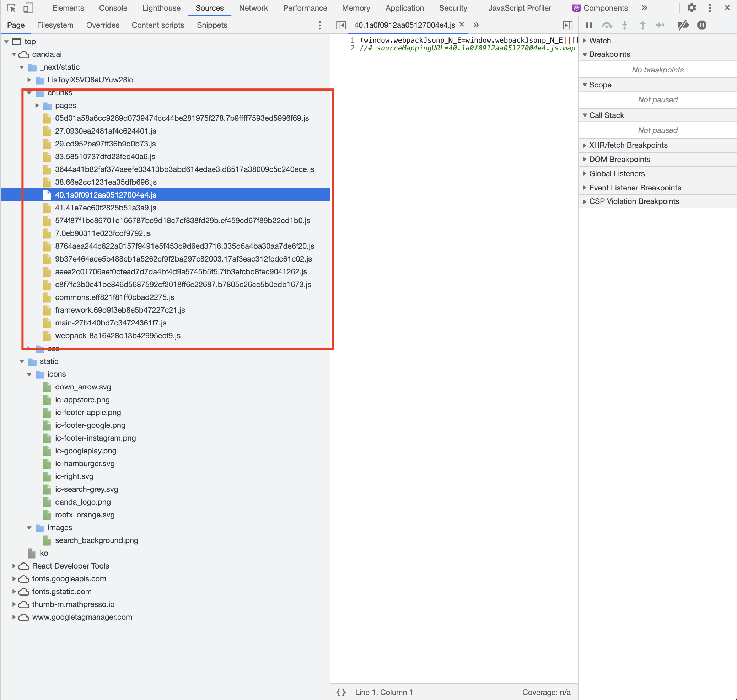Click the pretty print braces icon

tap(341, 692)
